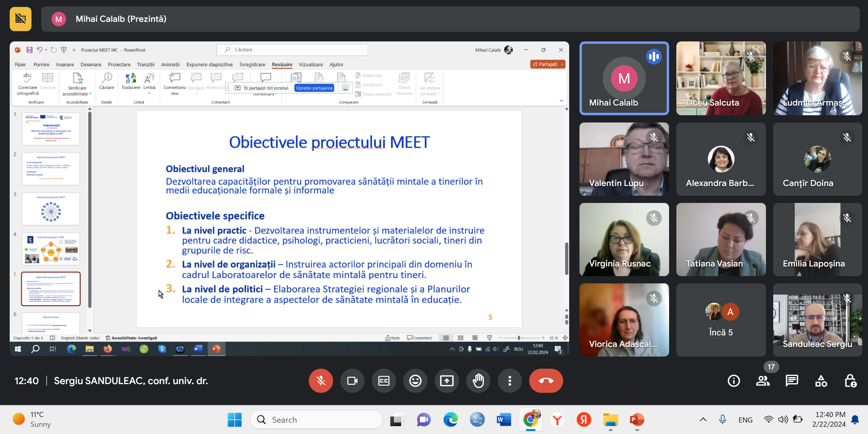Viewport: 868px width, 434px height.
Task: Open the meeting details info icon
Action: (x=734, y=381)
